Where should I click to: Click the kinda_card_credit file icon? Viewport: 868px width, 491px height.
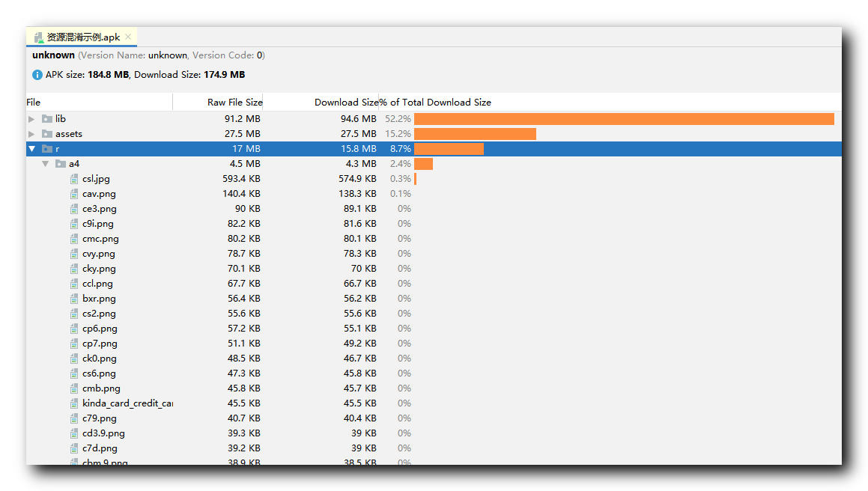(74, 403)
